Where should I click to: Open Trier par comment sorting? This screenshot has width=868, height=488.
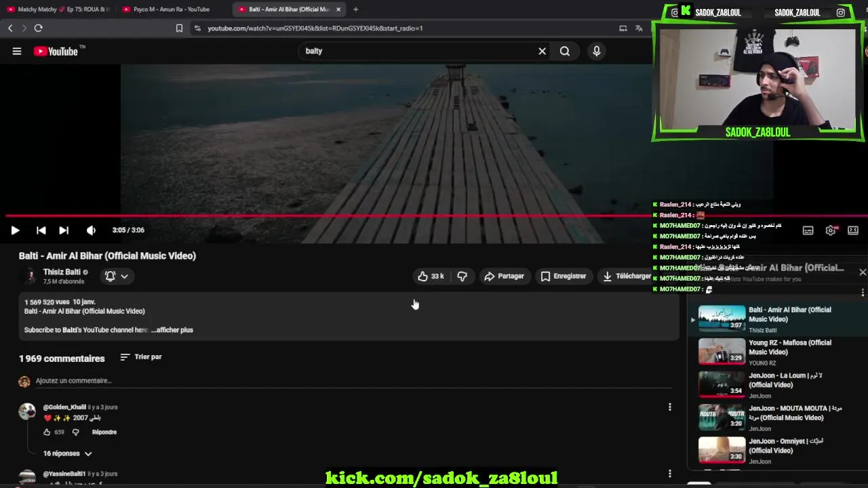(141, 357)
